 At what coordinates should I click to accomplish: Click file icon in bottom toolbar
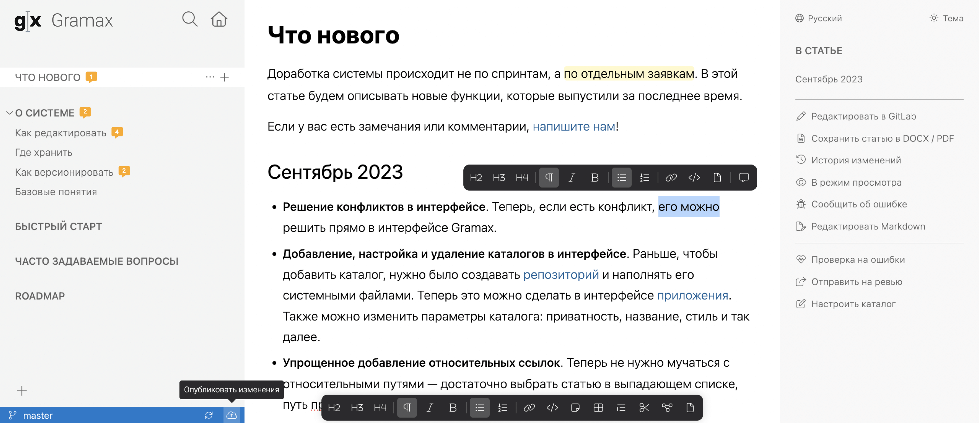click(x=690, y=408)
